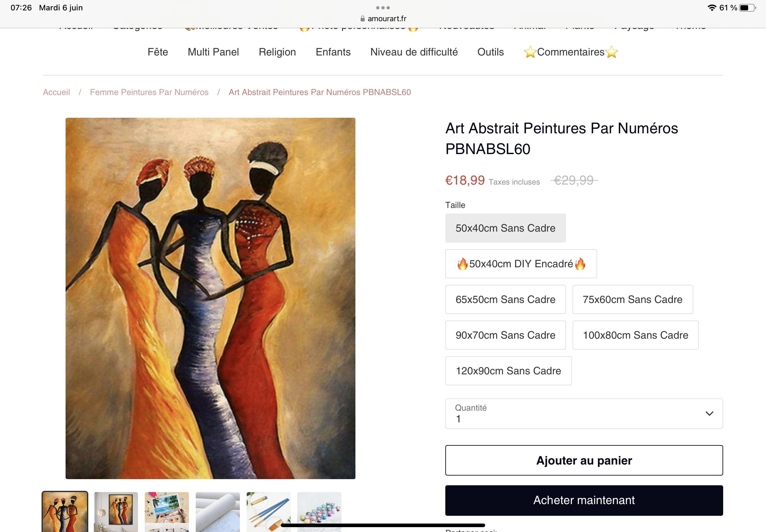The height and width of the screenshot is (532, 766).
Task: Choose the 50x40cm DIY Encadré option
Action: [521, 264]
